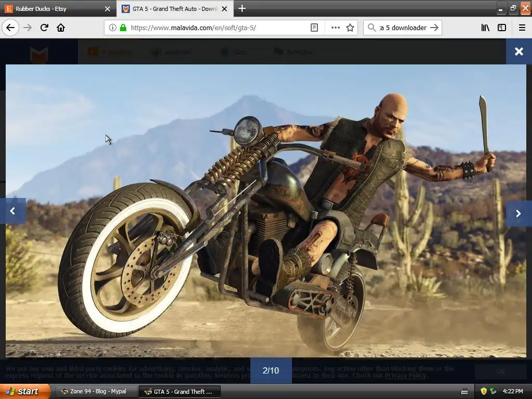Viewport: 532px width, 399px height.
Task: Go back to the previous page
Action: (10, 28)
